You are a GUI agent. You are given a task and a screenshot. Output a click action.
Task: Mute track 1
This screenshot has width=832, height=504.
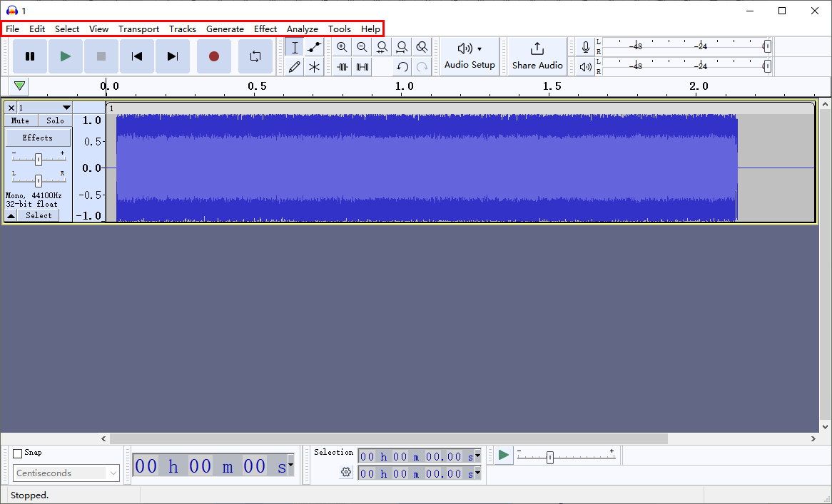[x=21, y=121]
